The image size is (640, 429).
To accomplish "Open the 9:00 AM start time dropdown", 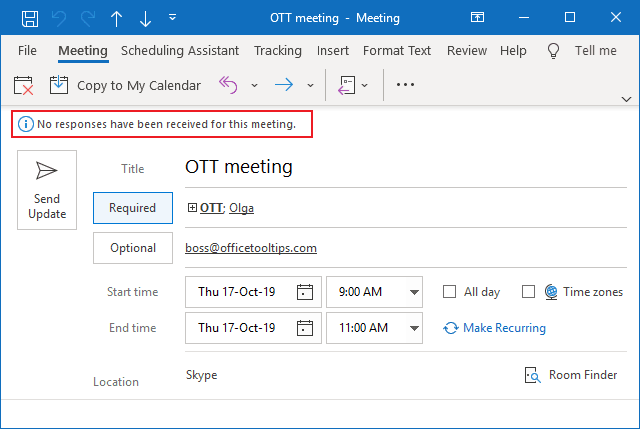I will (x=414, y=292).
